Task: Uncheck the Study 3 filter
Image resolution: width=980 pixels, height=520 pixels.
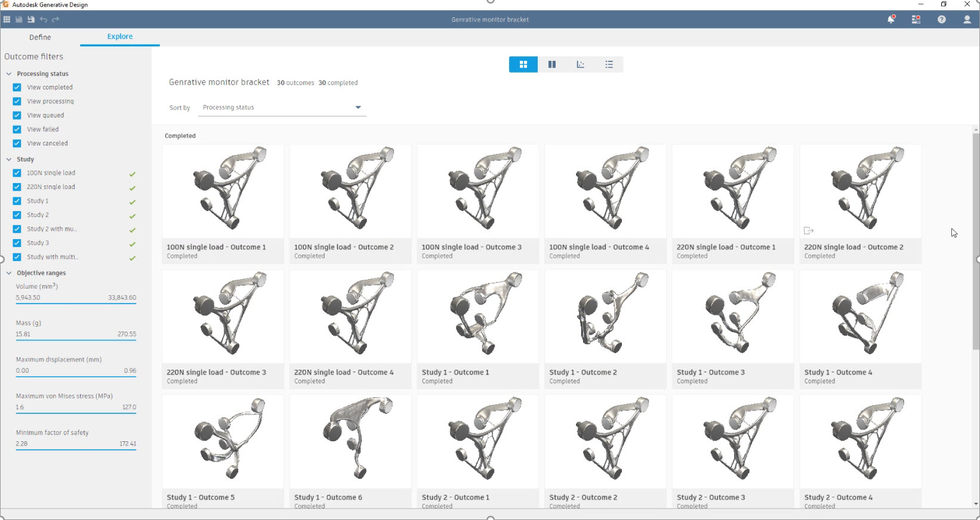Action: point(17,243)
